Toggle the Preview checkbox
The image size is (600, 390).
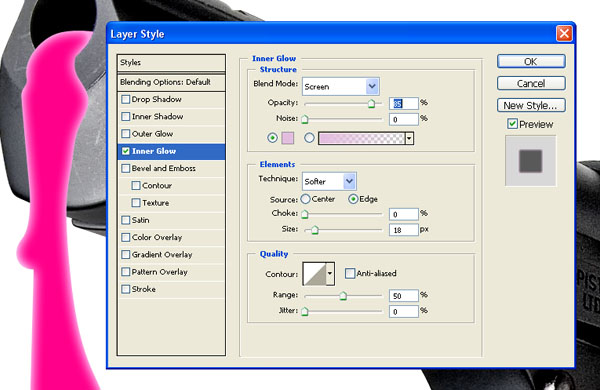512,124
